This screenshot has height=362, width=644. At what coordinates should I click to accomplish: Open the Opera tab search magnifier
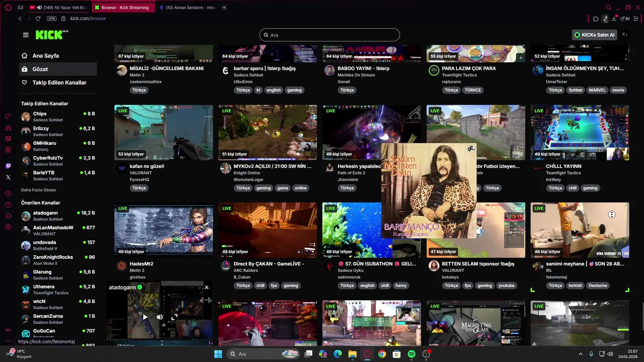point(608,8)
